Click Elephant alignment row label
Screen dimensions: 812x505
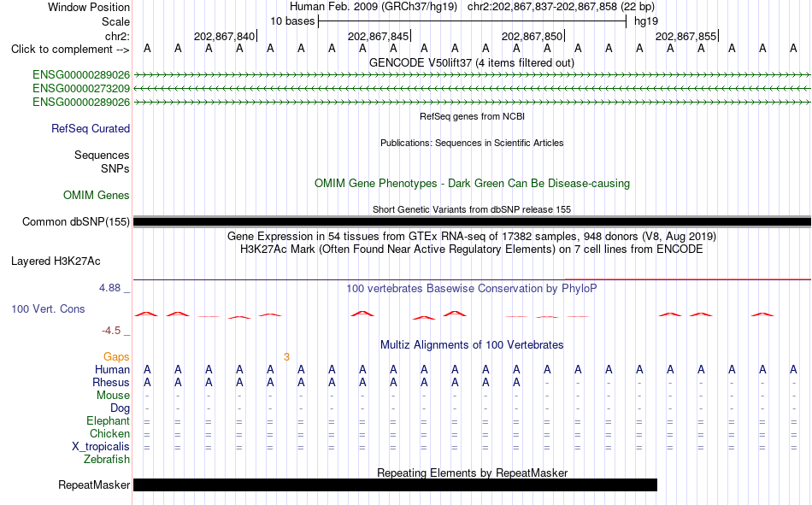[108, 421]
